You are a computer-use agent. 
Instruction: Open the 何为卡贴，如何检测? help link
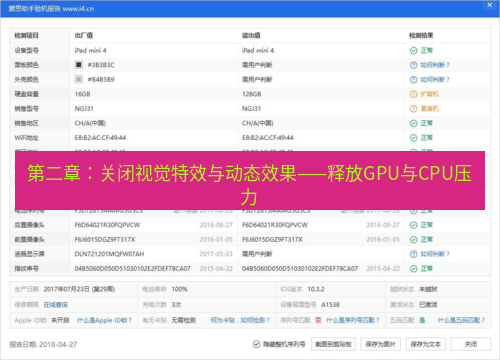[240, 320]
